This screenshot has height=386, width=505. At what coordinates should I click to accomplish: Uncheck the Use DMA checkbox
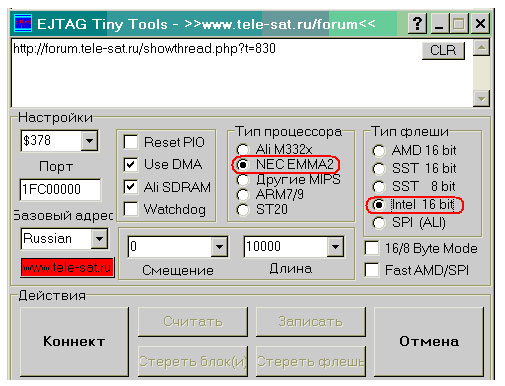(130, 164)
